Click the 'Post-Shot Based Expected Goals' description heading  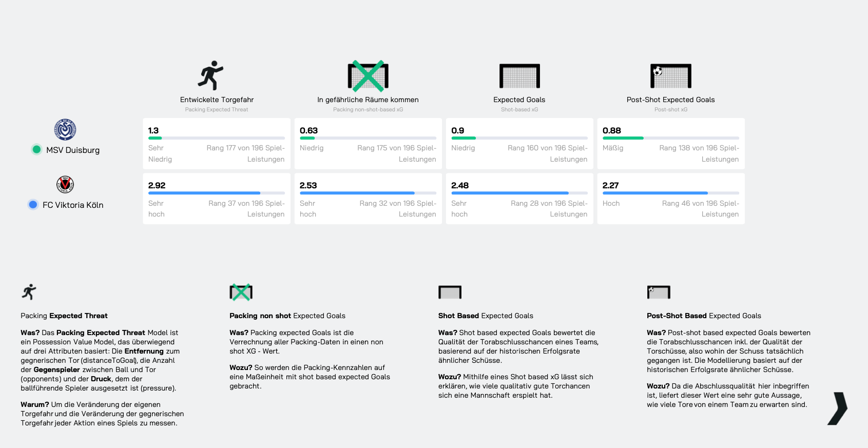point(704,316)
